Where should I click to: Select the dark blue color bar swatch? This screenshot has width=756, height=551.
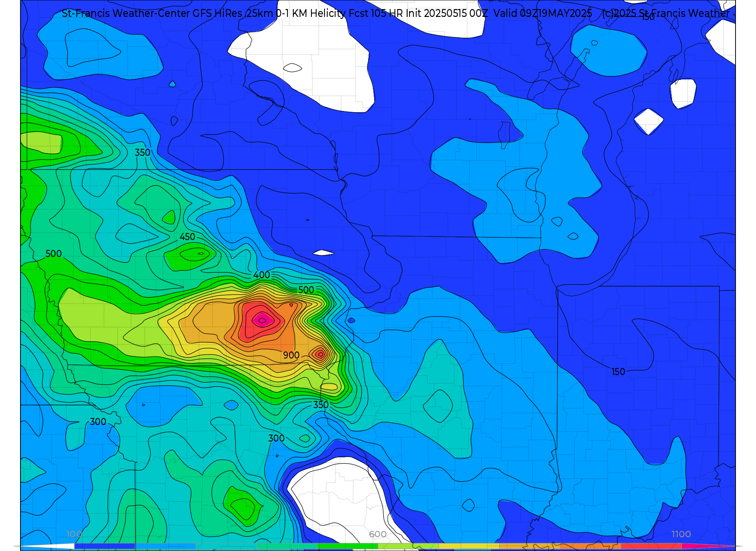tap(104, 546)
